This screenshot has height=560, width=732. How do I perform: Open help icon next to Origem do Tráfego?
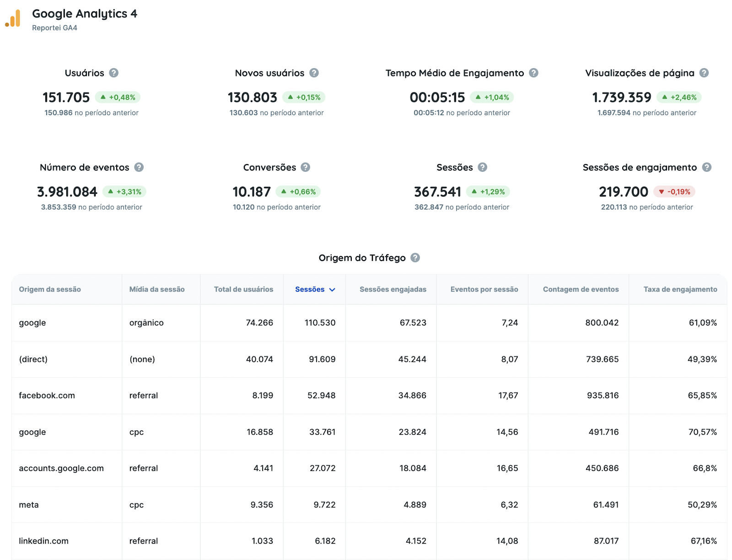tap(415, 257)
